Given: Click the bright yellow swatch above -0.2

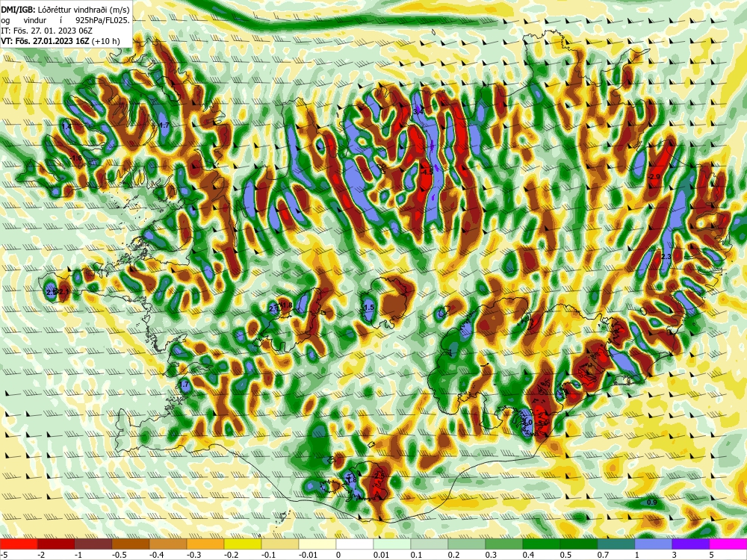Looking at the screenshot, I should [x=243, y=544].
